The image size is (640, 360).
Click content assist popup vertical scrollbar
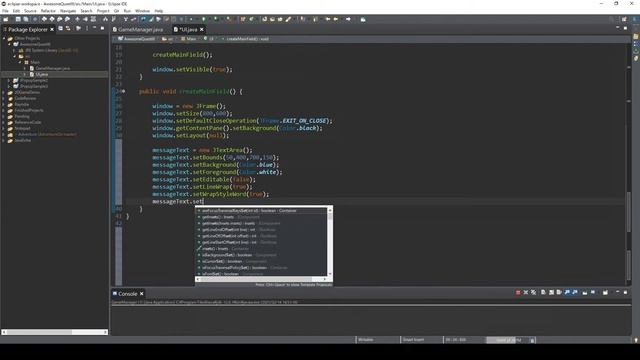click(330, 243)
